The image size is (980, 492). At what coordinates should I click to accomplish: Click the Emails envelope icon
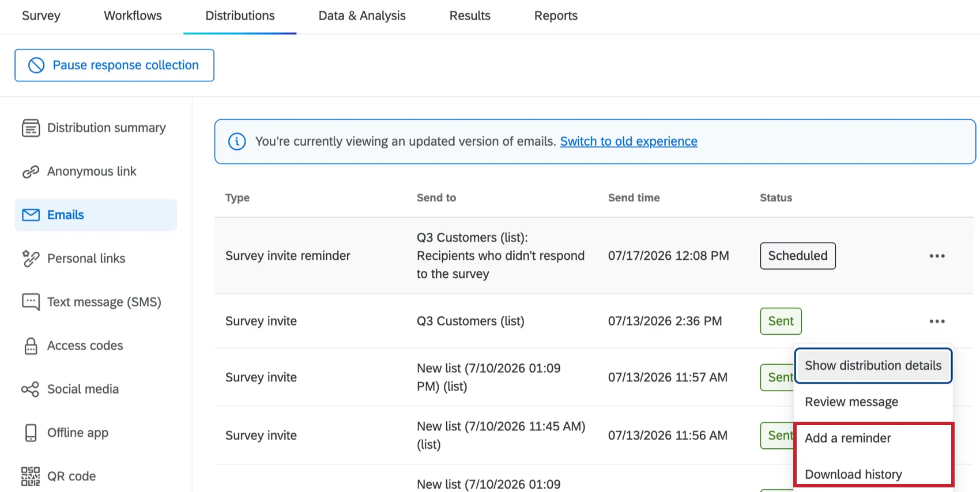tap(31, 215)
